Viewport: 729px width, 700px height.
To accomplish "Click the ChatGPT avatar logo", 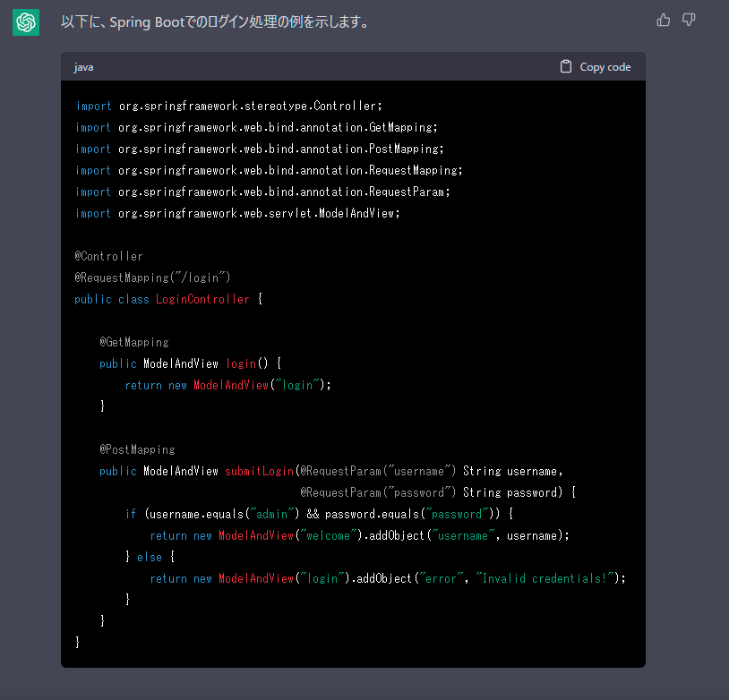I will (26, 22).
